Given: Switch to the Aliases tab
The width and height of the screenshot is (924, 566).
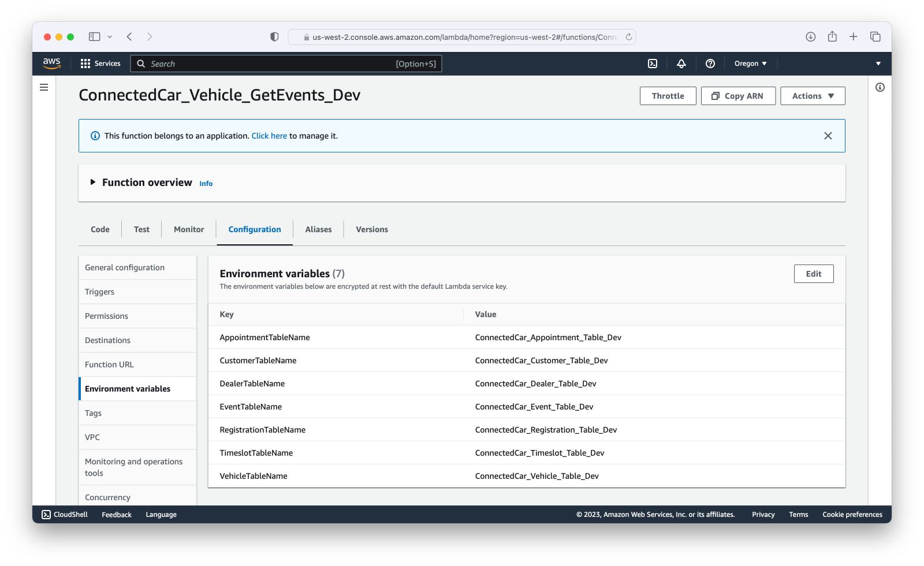Looking at the screenshot, I should tap(318, 229).
